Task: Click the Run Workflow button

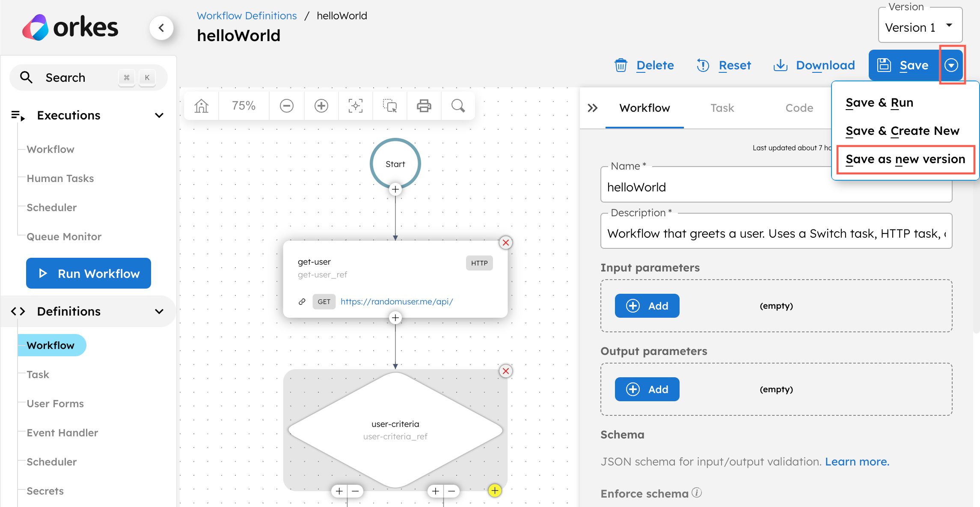Action: [x=89, y=273]
